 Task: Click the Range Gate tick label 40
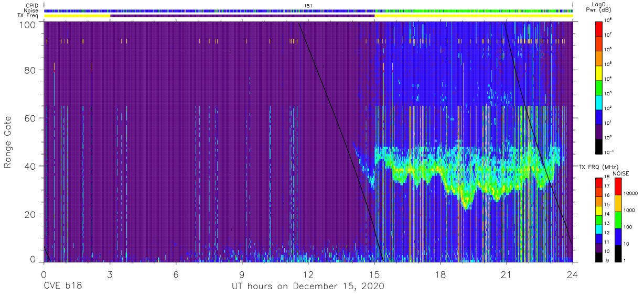[x=30, y=166]
